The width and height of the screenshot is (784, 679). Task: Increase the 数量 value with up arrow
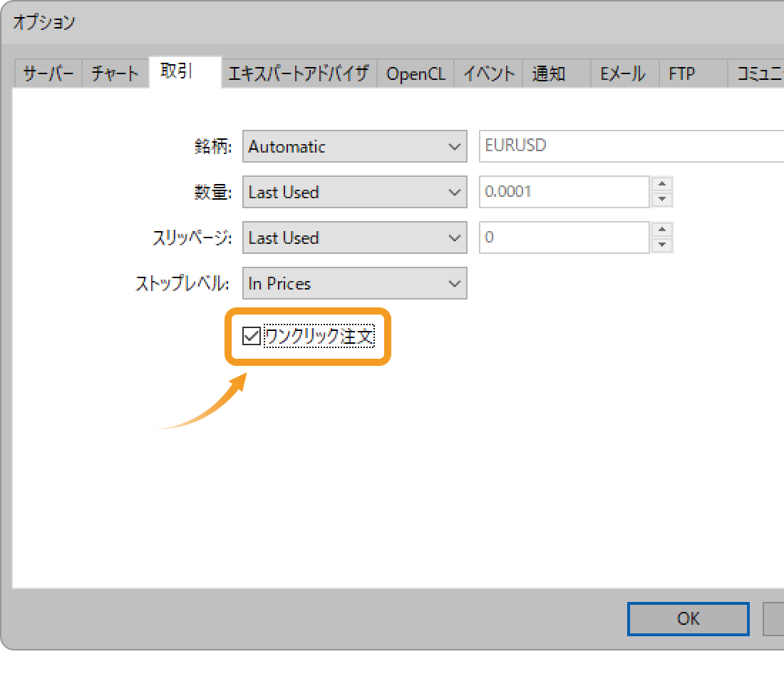[662, 184]
